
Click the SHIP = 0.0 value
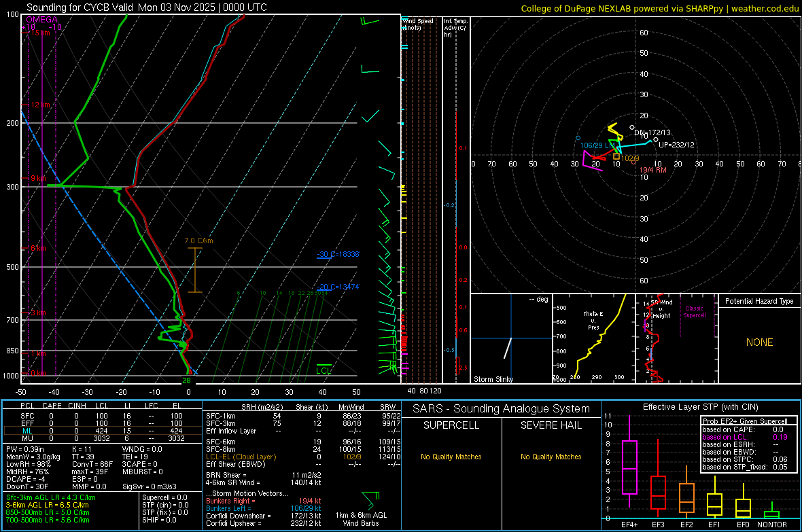(x=159, y=520)
